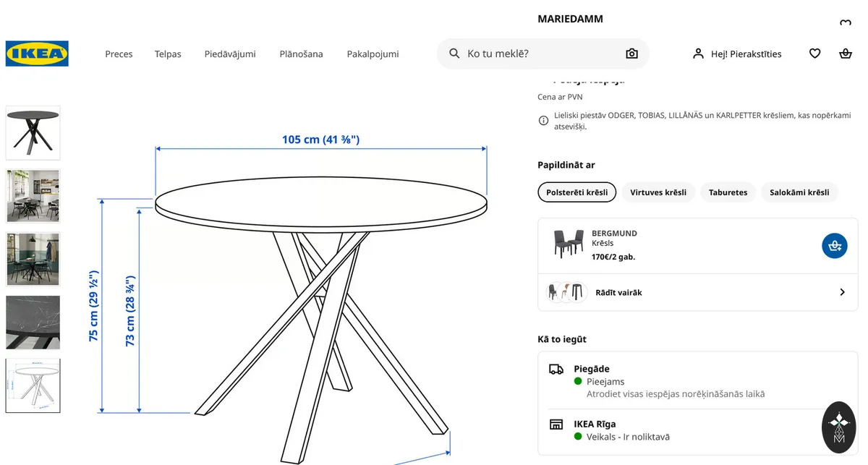The height and width of the screenshot is (465, 868).
Task: Click the search magnifier icon
Action: tap(454, 54)
